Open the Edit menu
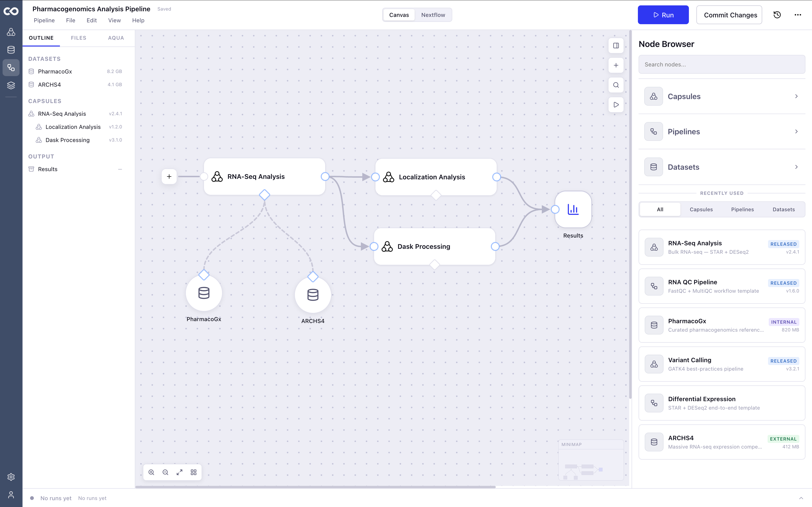The image size is (812, 507). click(91, 20)
